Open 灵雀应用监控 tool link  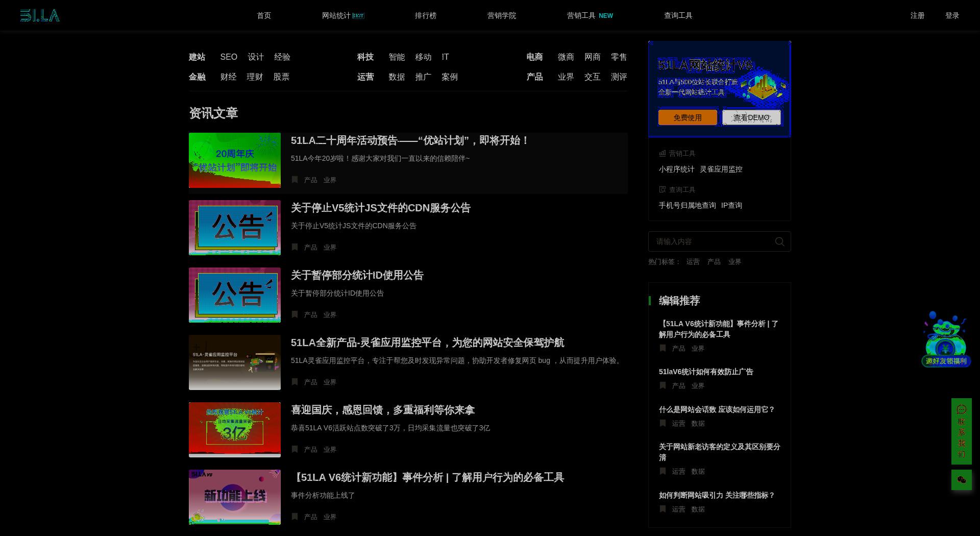[721, 169]
